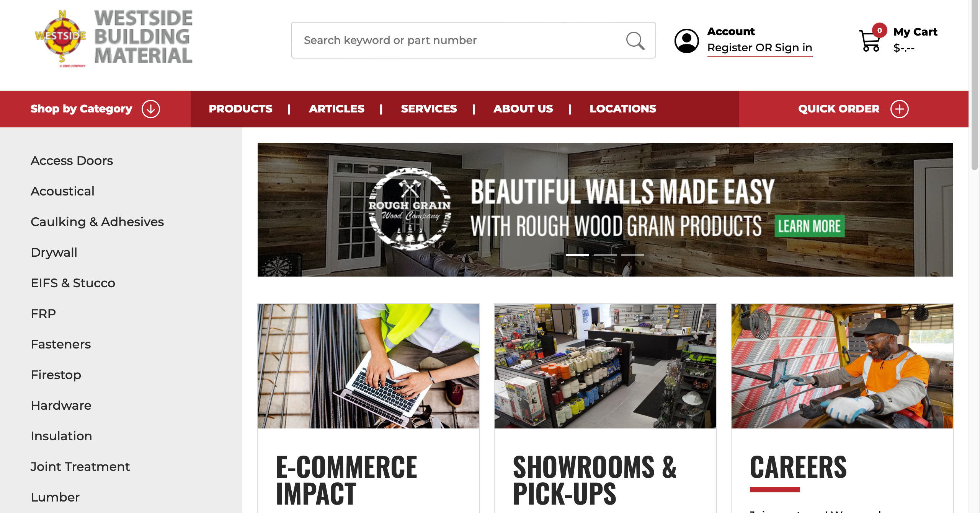This screenshot has width=980, height=513.
Task: Click the search magnifier icon
Action: pyautogui.click(x=635, y=40)
